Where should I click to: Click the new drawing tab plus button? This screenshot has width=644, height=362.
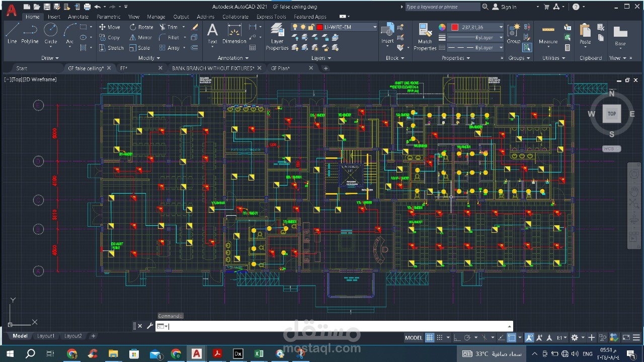point(326,68)
